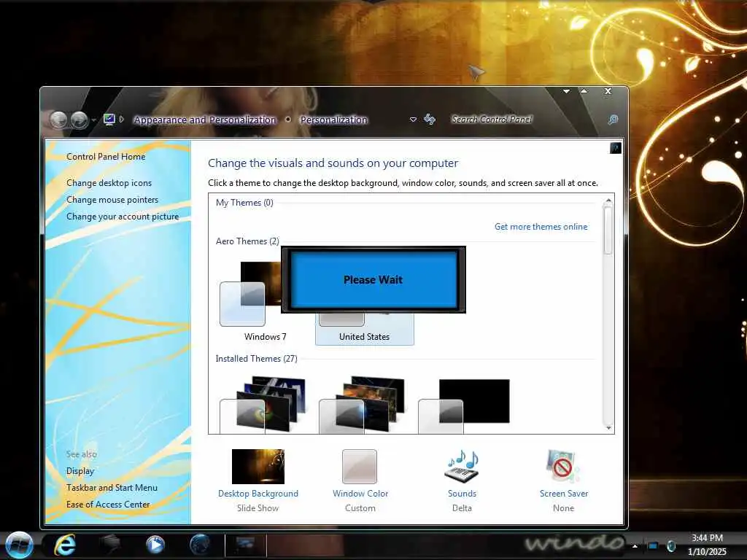Image resolution: width=747 pixels, height=560 pixels.
Task: Open Change mouse pointers link
Action: point(112,200)
